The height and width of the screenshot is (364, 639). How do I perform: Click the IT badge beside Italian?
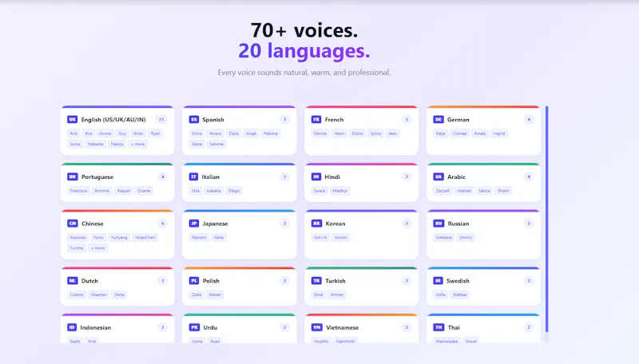pyautogui.click(x=193, y=176)
